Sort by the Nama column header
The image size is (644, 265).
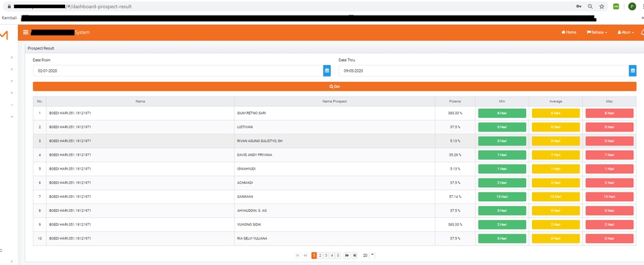tap(140, 101)
